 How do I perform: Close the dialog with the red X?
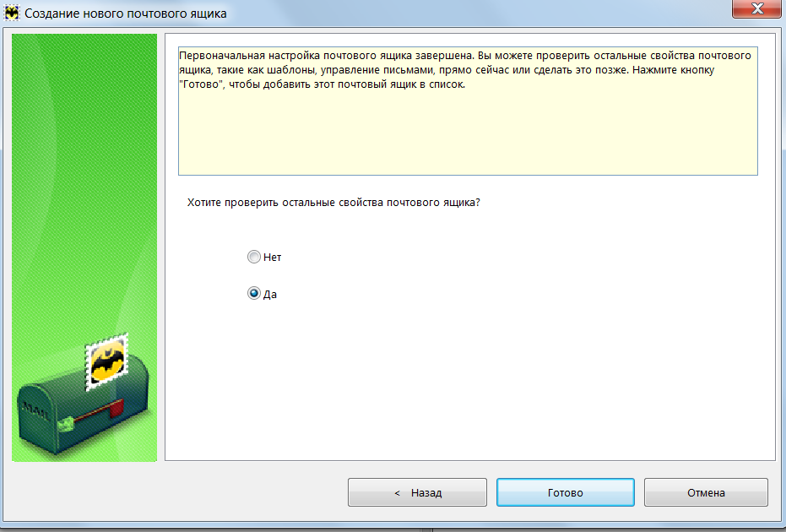pyautogui.click(x=757, y=9)
